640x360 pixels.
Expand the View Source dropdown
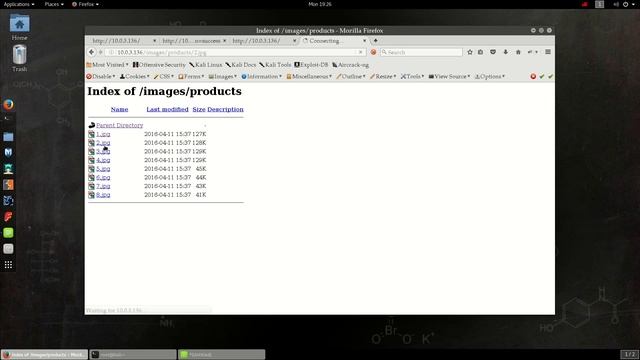[449, 77]
